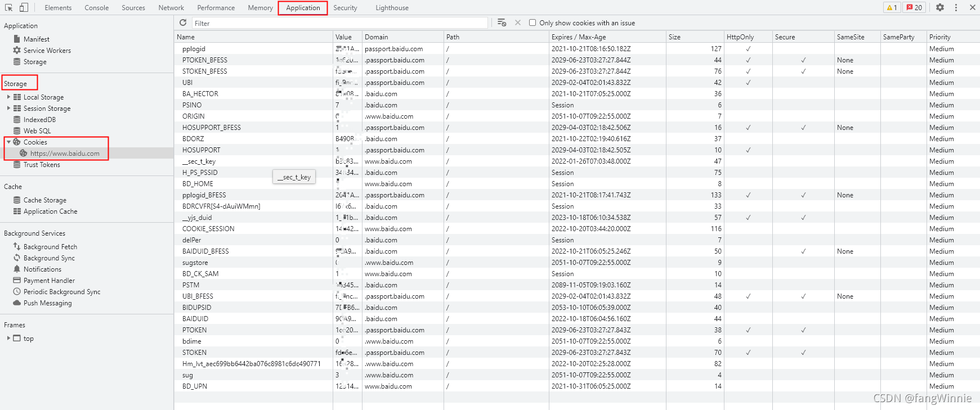The width and height of the screenshot is (980, 410).
Task: Open Background Fetch service
Action: click(x=50, y=247)
